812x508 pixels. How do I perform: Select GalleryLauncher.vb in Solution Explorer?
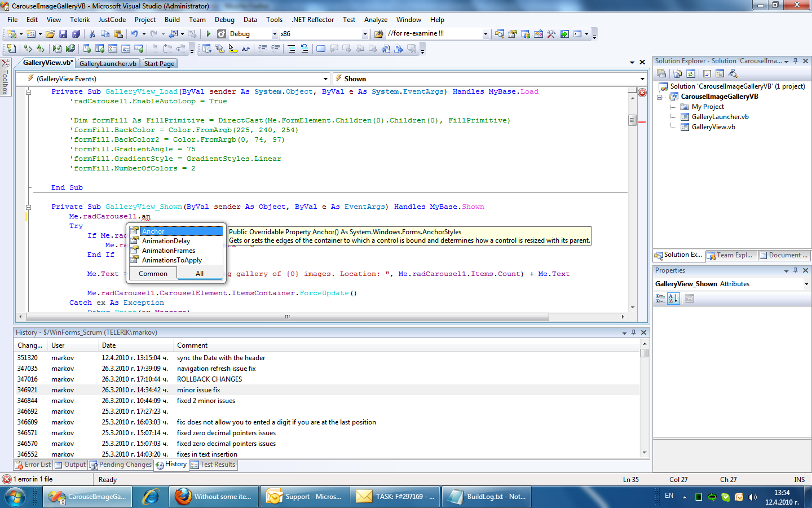(x=720, y=117)
